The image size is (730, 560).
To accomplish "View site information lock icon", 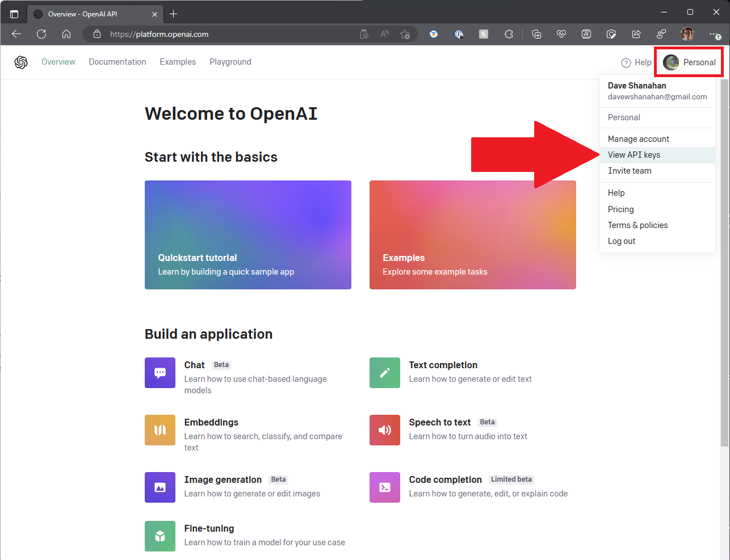I will click(97, 34).
